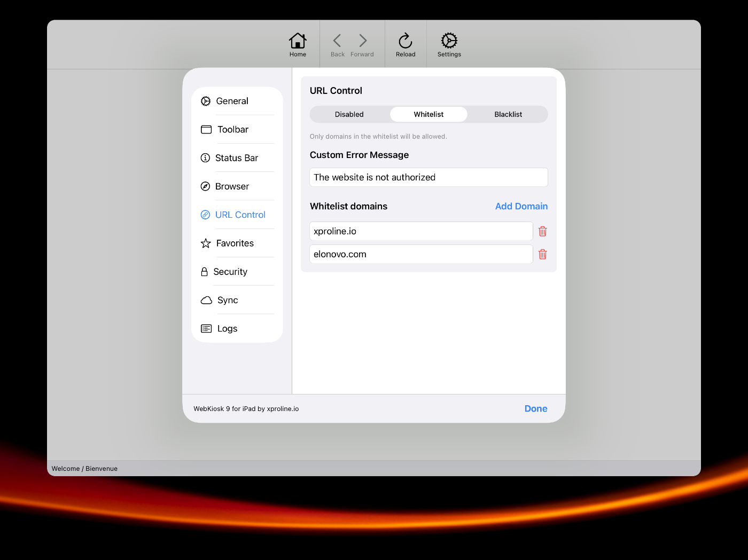Click the xproline.io domain text field
748x560 pixels.
(420, 231)
